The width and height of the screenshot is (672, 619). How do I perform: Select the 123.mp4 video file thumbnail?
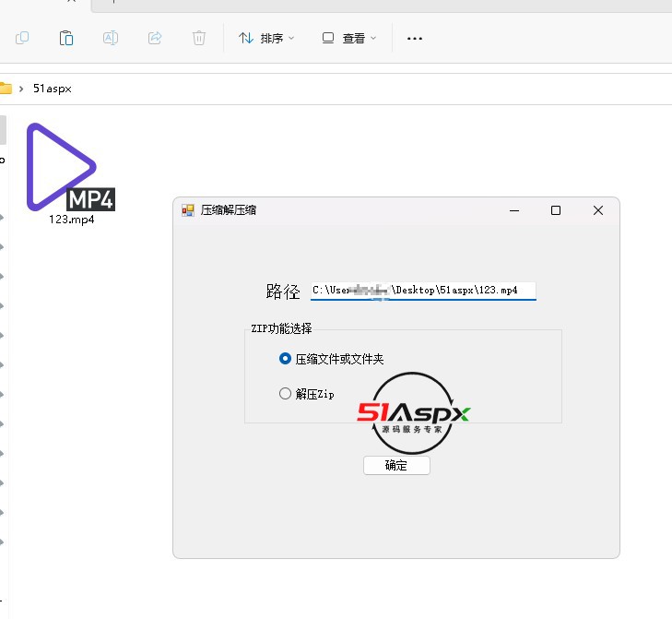tap(71, 167)
